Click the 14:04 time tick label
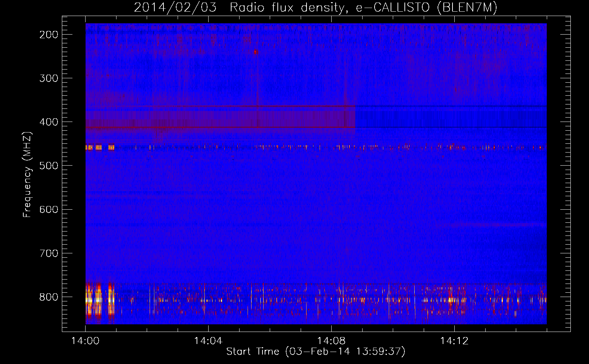Image resolution: width=589 pixels, height=364 pixels. click(208, 341)
